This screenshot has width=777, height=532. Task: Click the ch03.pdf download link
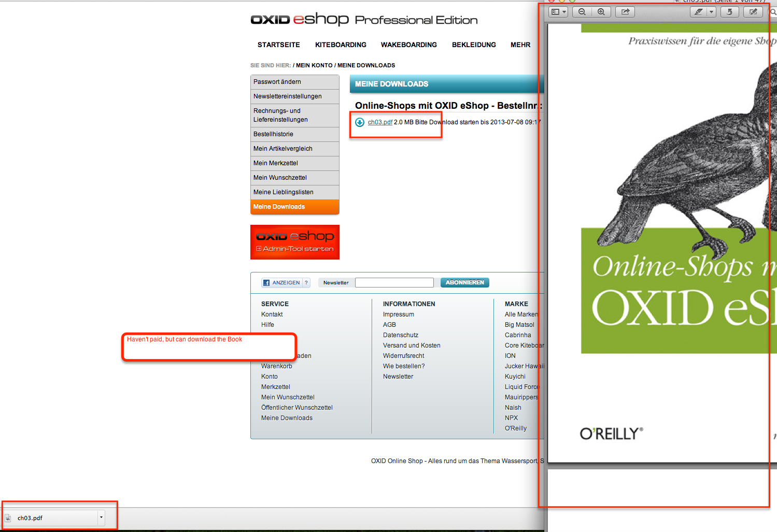pyautogui.click(x=380, y=122)
